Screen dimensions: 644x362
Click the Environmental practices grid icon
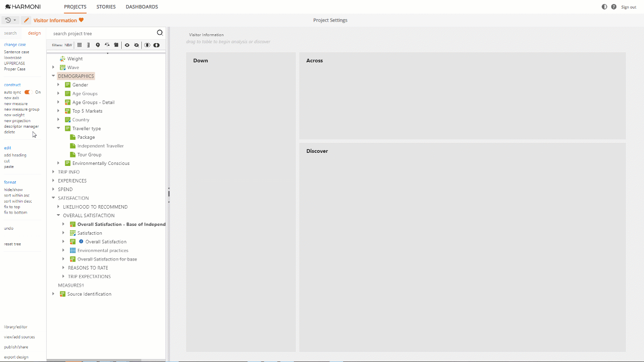pyautogui.click(x=72, y=250)
